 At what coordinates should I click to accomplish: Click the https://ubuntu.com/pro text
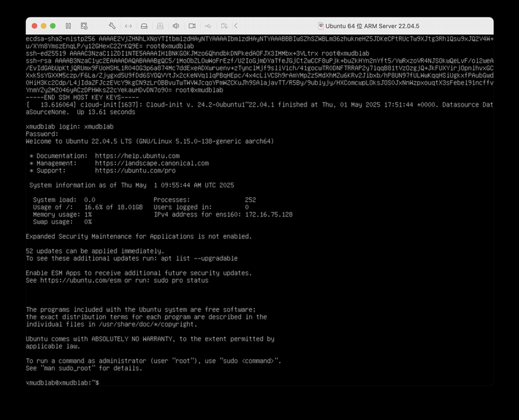[135, 171]
